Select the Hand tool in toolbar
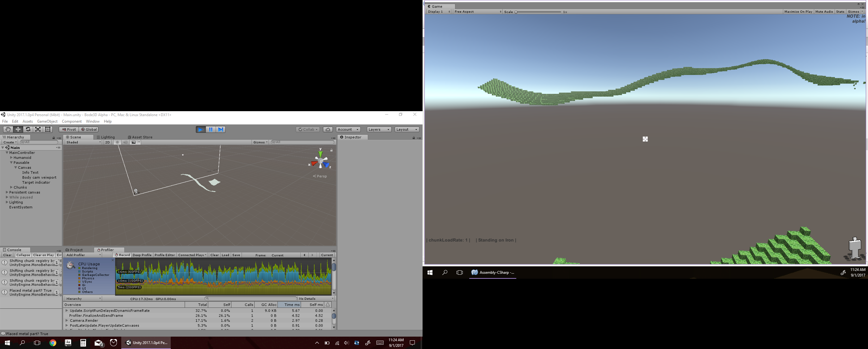The image size is (868, 349). tap(8, 129)
